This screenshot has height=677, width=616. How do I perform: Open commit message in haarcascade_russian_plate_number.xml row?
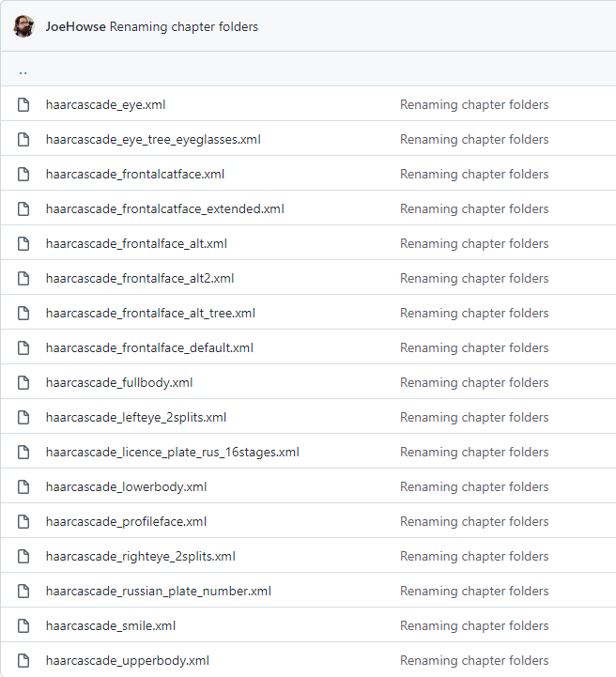point(474,591)
